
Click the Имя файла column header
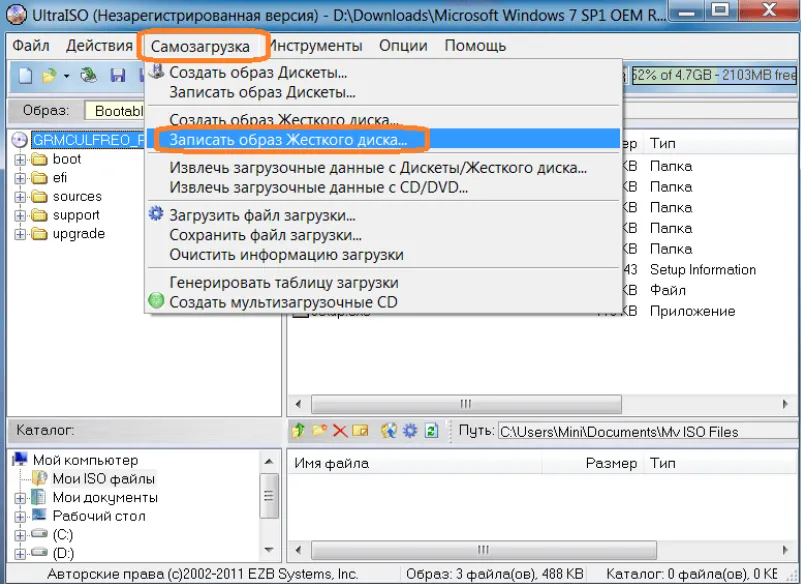(x=332, y=463)
